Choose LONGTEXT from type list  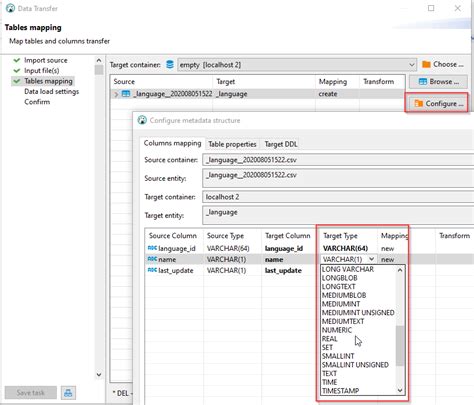tap(338, 286)
